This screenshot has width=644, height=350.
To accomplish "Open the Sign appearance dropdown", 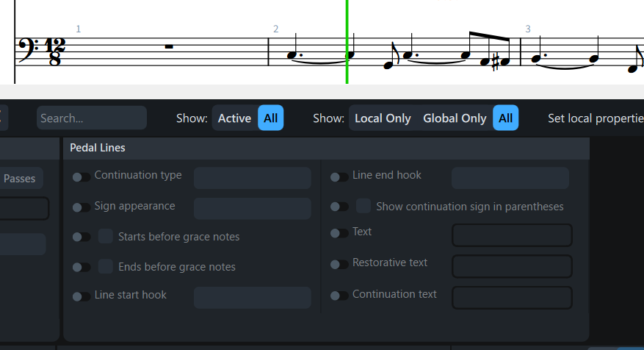I will [x=252, y=208].
